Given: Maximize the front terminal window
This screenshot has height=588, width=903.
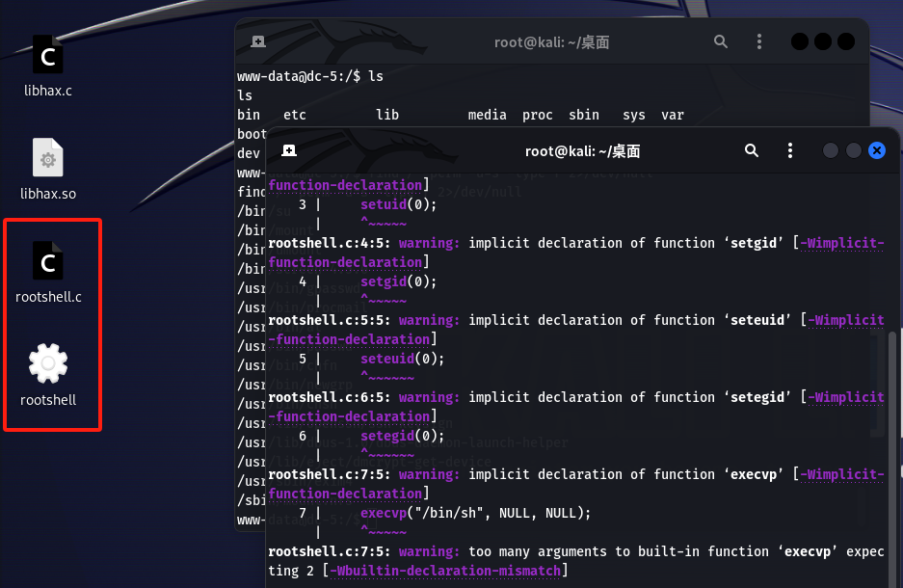Looking at the screenshot, I should click(x=854, y=151).
